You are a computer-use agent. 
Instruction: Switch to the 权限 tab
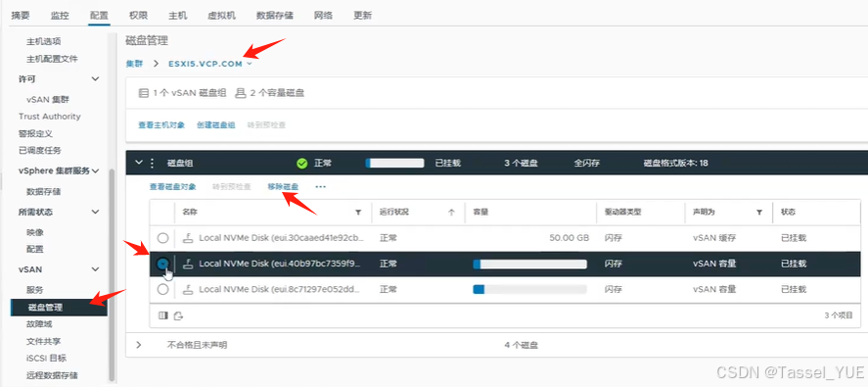pos(138,16)
